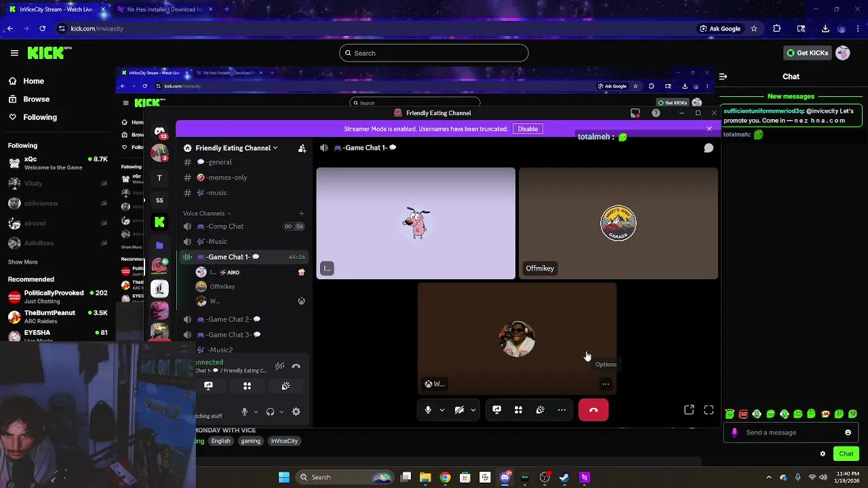This screenshot has width=868, height=488.
Task: Insert the red angry emote in Kick chat
Action: [743, 413]
